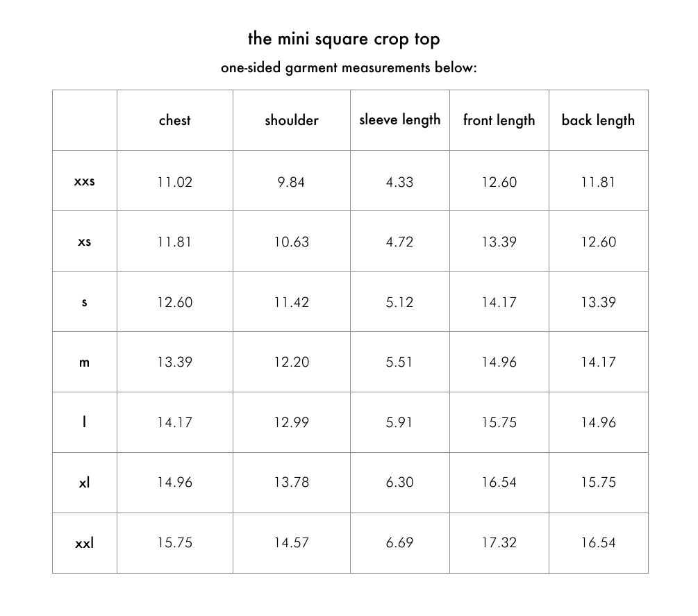Select the sleeve length column header

click(399, 119)
